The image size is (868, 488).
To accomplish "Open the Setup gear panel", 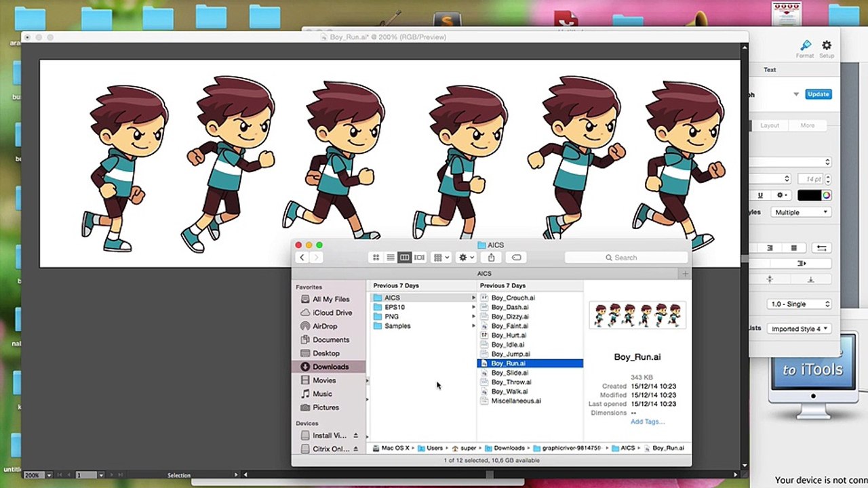I will [827, 48].
